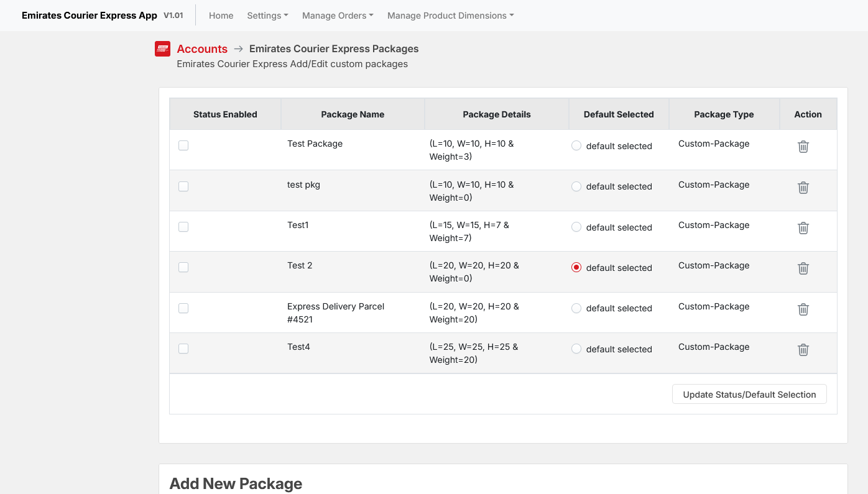Screen dimensions: 868x494
Task: Check the status box for Test 2
Action: tap(183, 267)
